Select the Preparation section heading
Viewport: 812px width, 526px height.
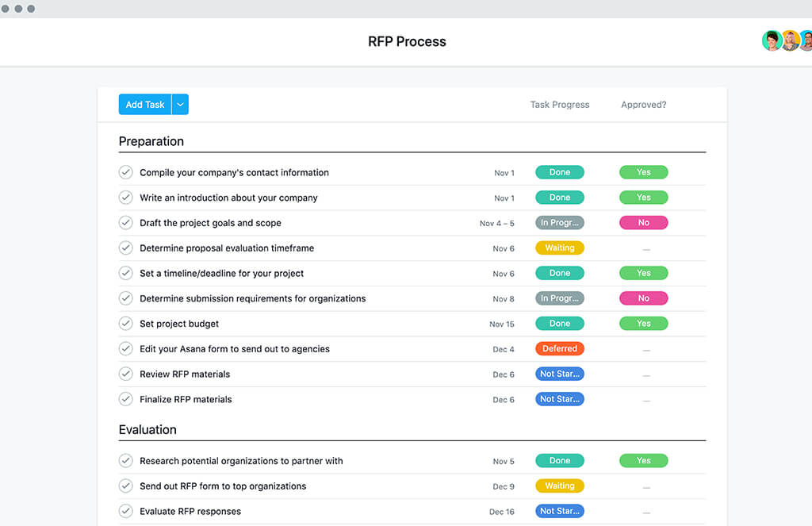(151, 141)
